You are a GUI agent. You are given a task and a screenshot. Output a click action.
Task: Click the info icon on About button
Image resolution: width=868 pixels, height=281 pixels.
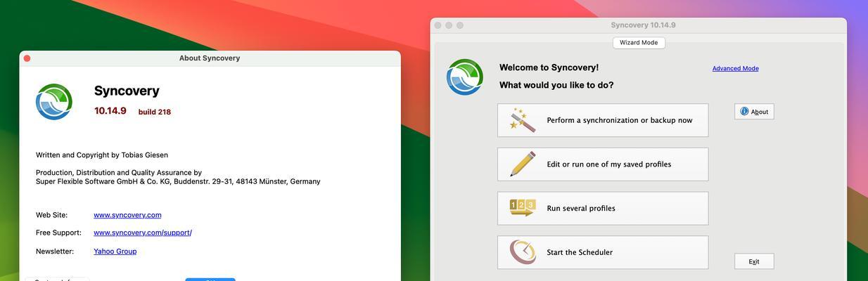[x=744, y=112]
